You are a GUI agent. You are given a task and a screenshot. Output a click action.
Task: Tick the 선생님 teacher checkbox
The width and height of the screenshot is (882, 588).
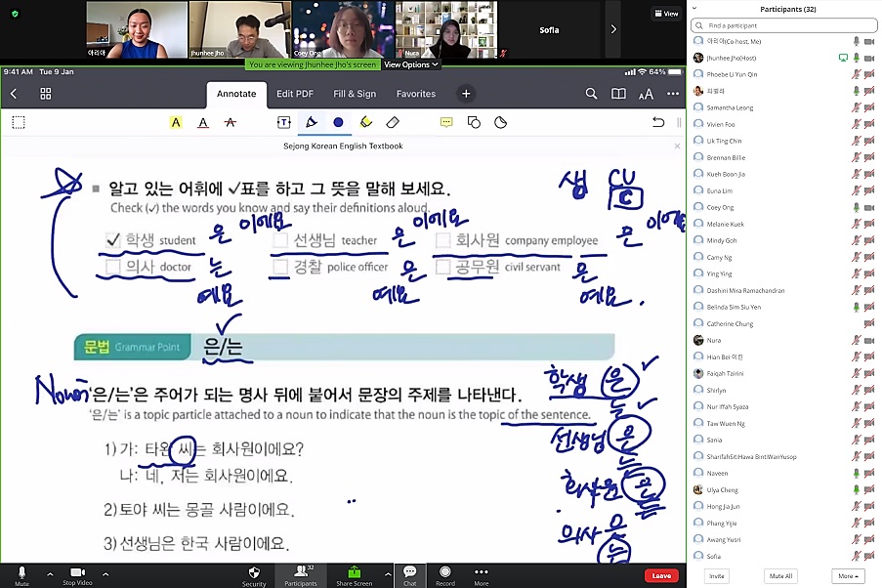(x=280, y=240)
